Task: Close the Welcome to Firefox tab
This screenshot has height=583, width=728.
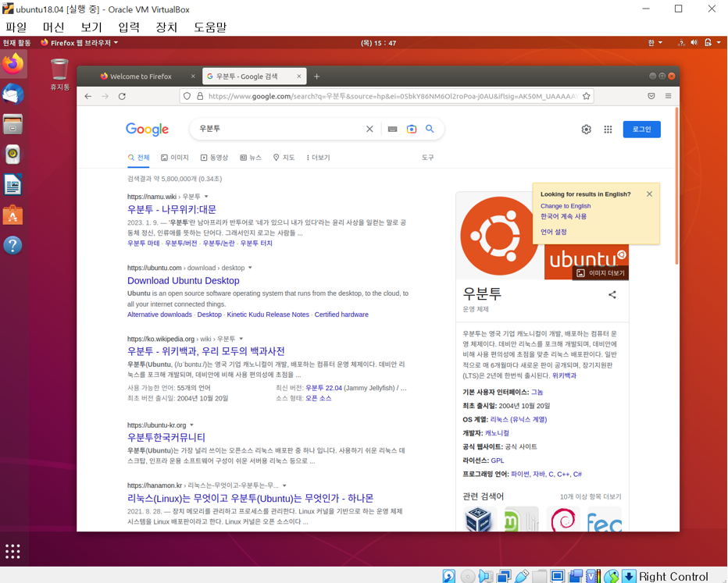Action: click(193, 76)
